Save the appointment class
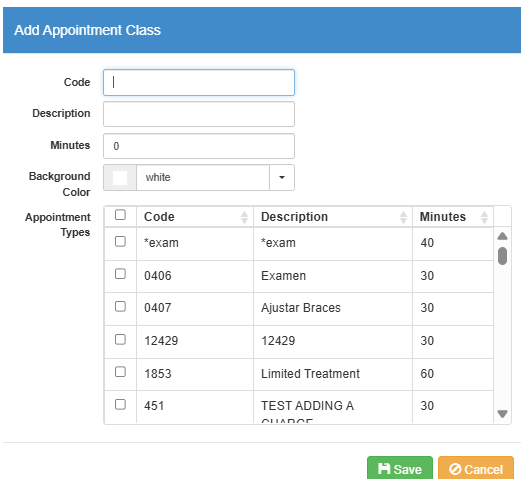The height and width of the screenshot is (484, 523). click(400, 469)
